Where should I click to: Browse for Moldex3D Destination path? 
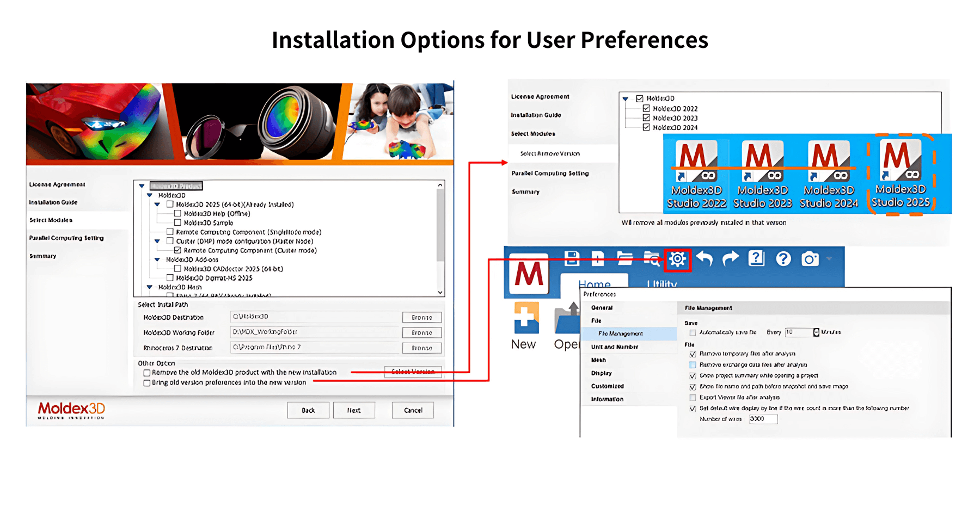[422, 317]
